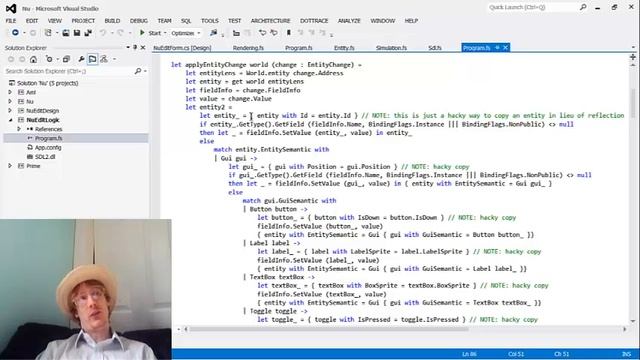
Task: Switch to the NuEditForm.cs [Design] tab
Action: (182, 48)
